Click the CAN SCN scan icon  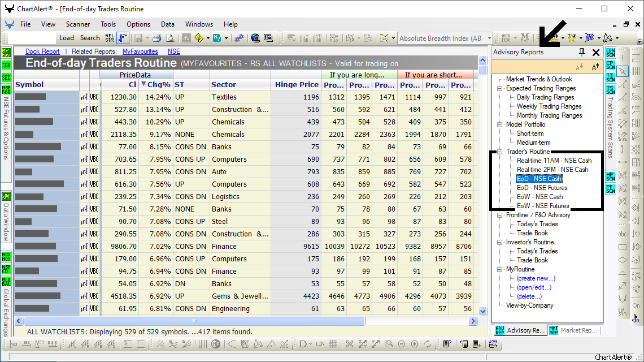pyautogui.click(x=611, y=53)
